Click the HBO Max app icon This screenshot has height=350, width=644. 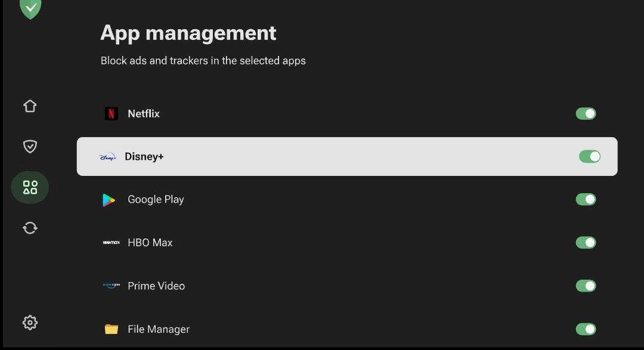[x=112, y=243]
